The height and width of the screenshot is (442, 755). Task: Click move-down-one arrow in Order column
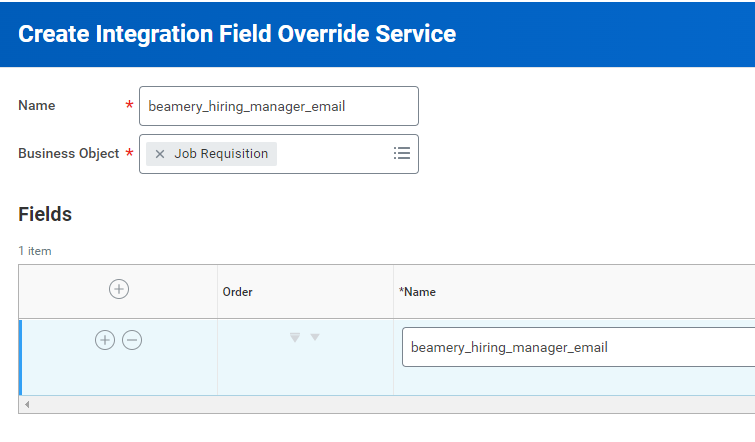coord(315,338)
